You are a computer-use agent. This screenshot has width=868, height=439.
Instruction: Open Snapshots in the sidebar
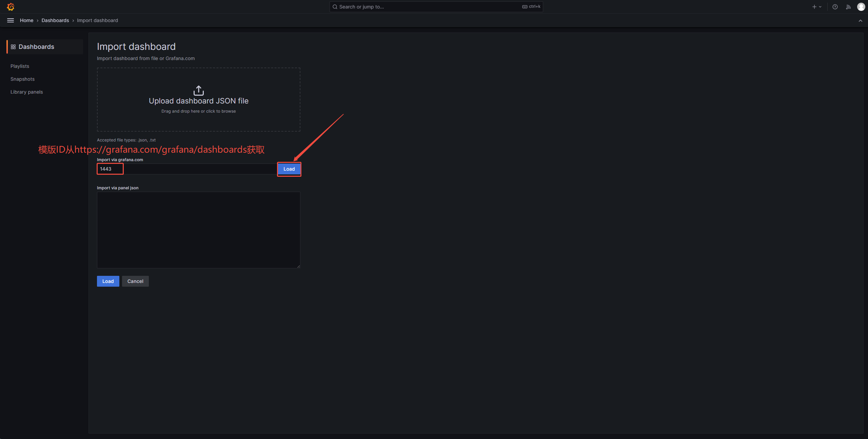(x=22, y=79)
